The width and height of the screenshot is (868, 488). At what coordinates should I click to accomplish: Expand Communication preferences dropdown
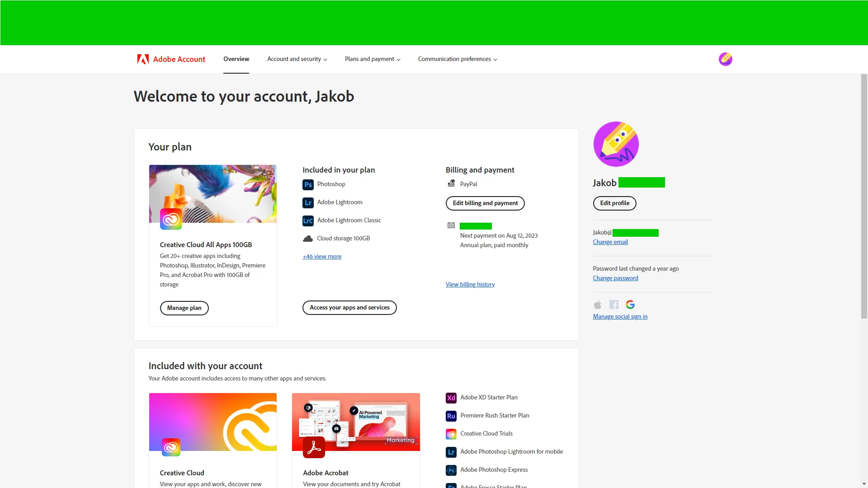pos(457,59)
